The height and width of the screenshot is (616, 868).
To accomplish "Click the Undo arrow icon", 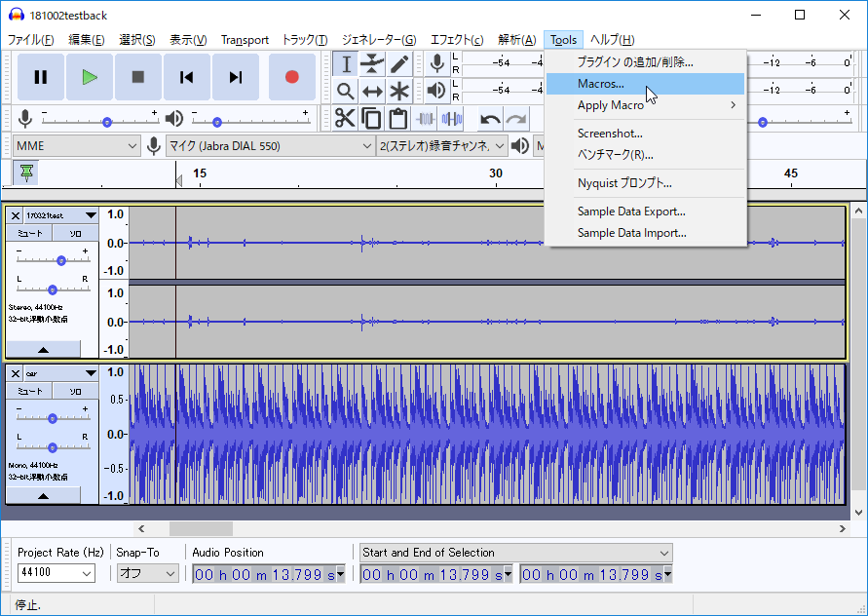I will pos(490,119).
